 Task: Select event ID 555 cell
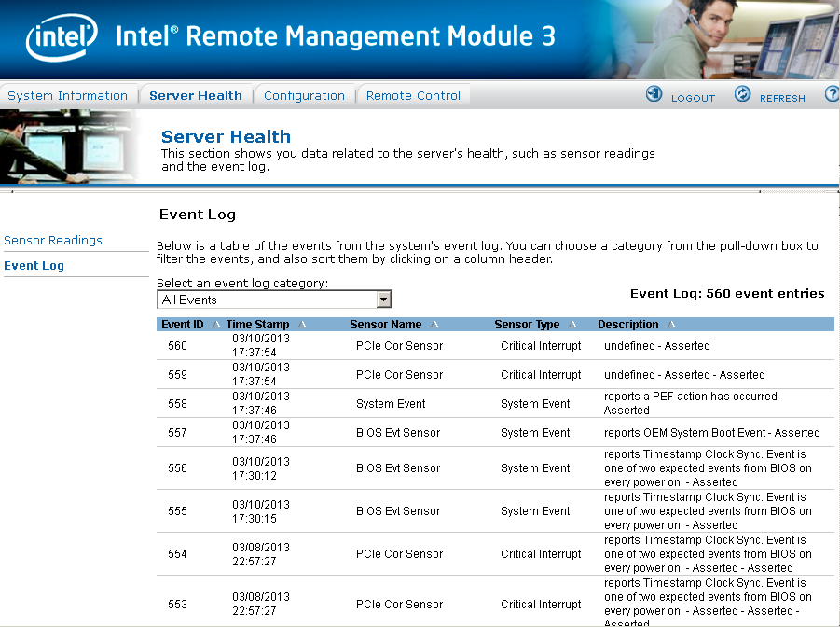(177, 511)
